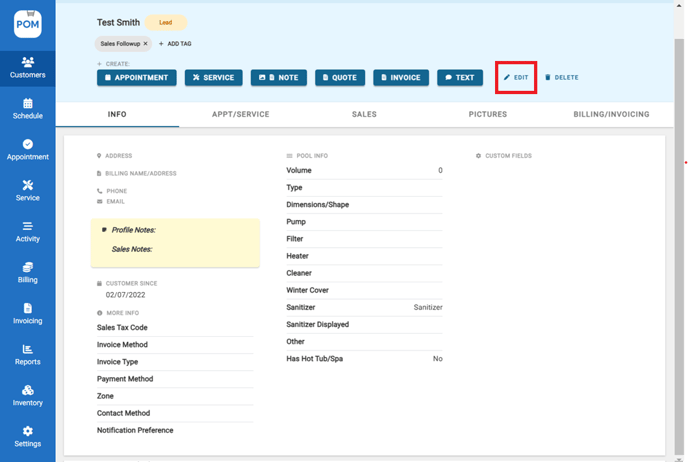Open Activity from the sidebar

click(27, 231)
